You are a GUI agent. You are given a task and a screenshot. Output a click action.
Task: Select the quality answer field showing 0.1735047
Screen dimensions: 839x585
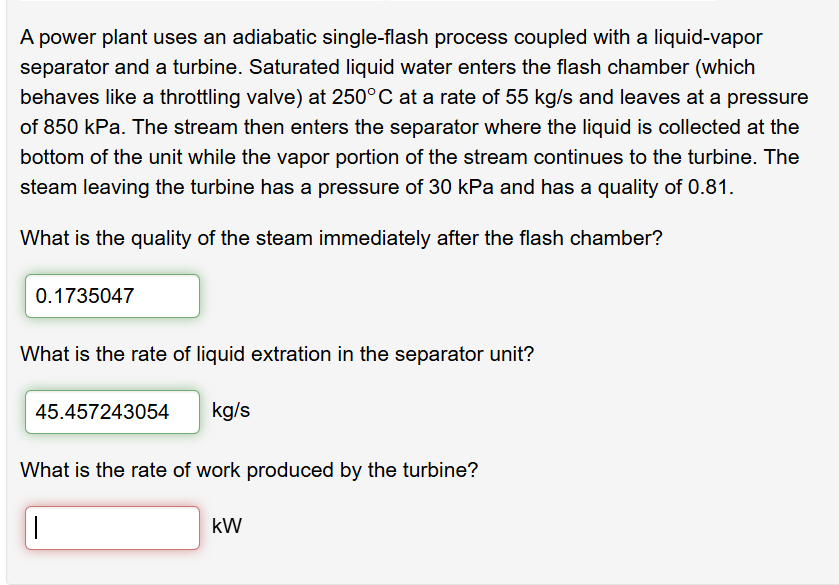[110, 296]
